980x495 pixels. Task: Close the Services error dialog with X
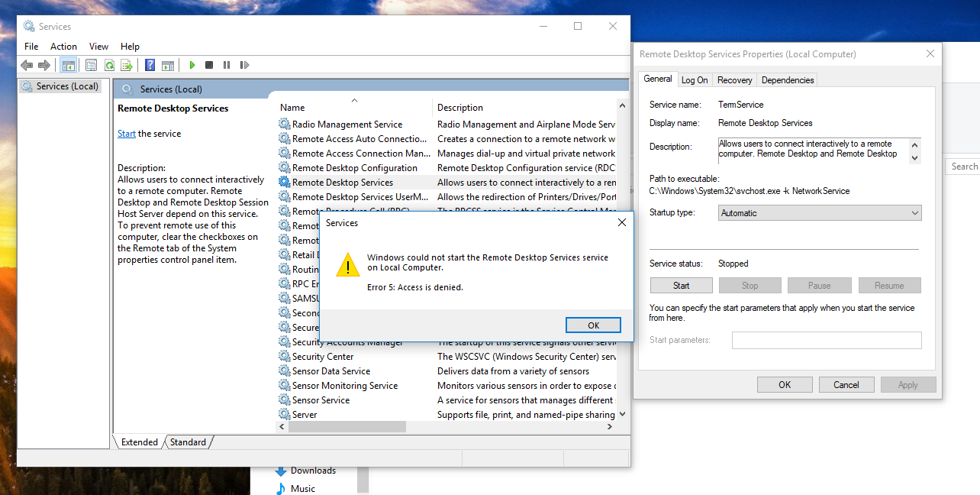tap(621, 223)
